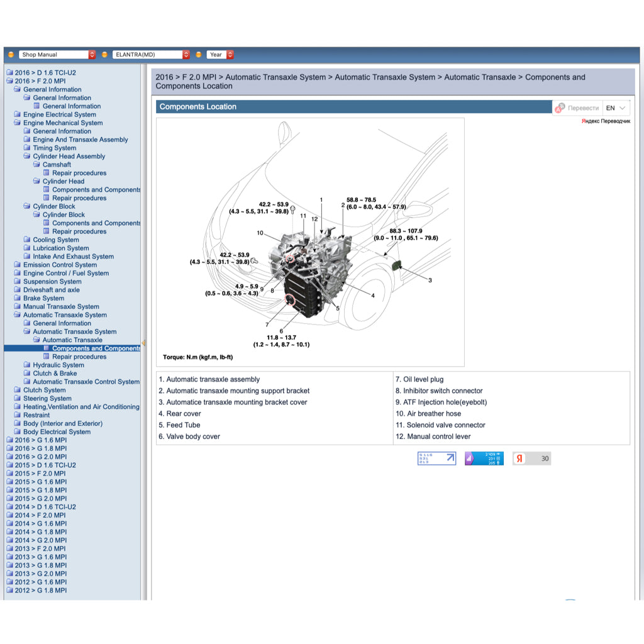This screenshot has height=644, width=644.
Task: Expand the 2015 > G 2.0 MPI folder
Action: pos(40,498)
